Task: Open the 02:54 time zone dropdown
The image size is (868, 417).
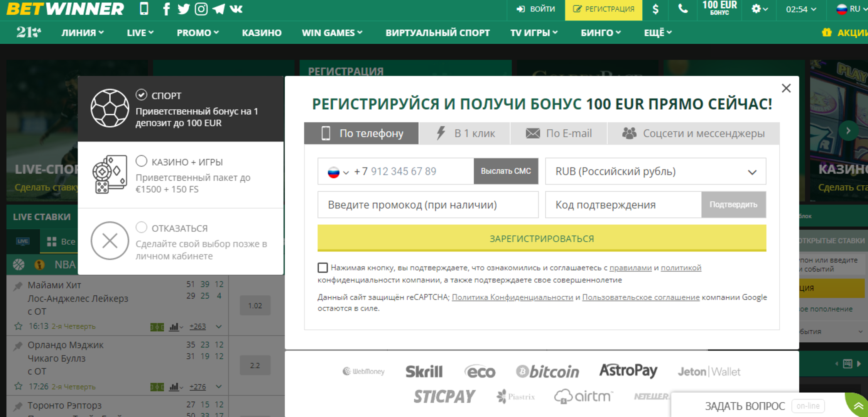Action: (801, 9)
